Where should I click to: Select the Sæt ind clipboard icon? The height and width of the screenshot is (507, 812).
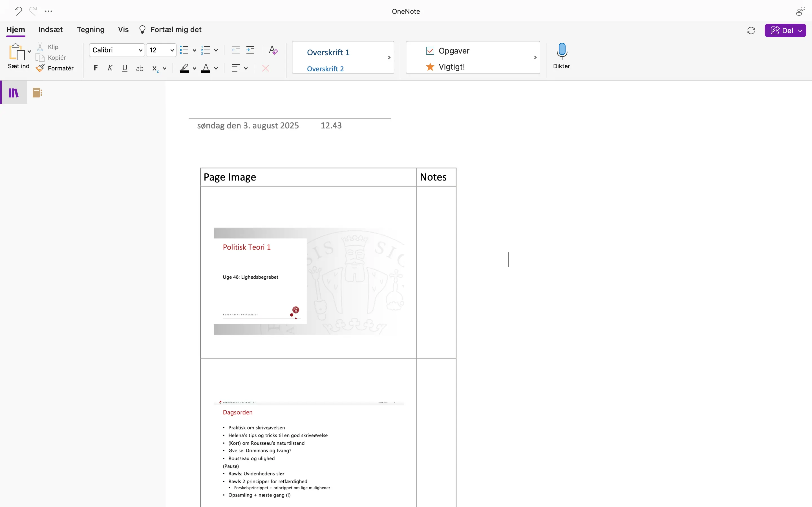tap(16, 53)
